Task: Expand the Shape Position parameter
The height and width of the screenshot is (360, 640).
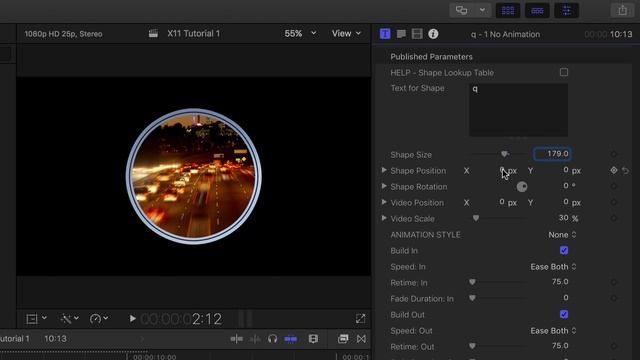Action: (384, 170)
